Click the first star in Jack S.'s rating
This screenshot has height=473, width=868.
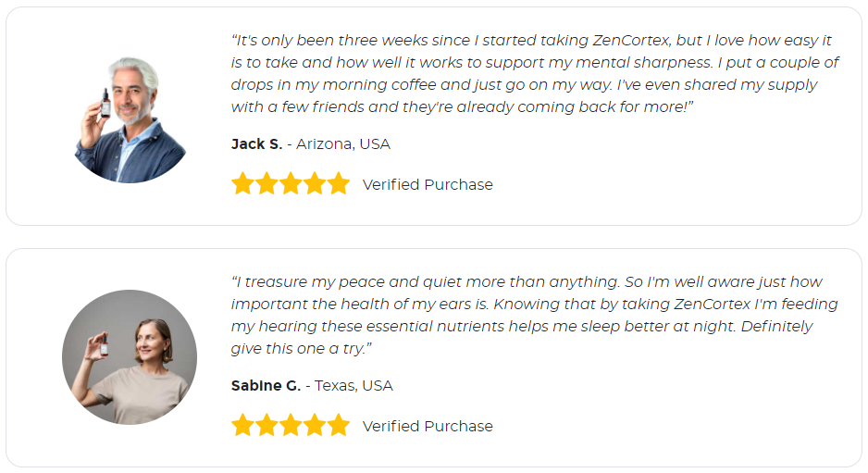click(242, 184)
